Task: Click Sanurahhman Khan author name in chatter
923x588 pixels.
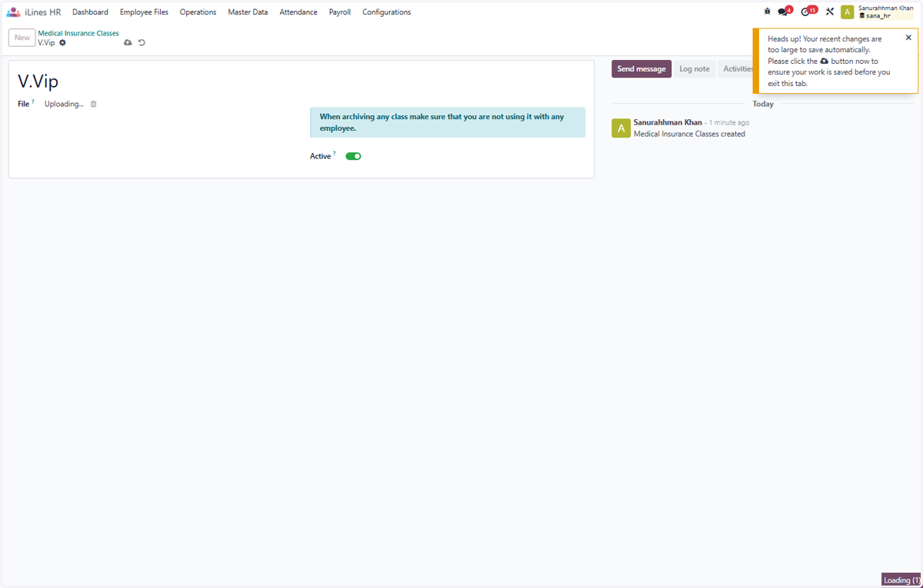Action: (x=668, y=122)
